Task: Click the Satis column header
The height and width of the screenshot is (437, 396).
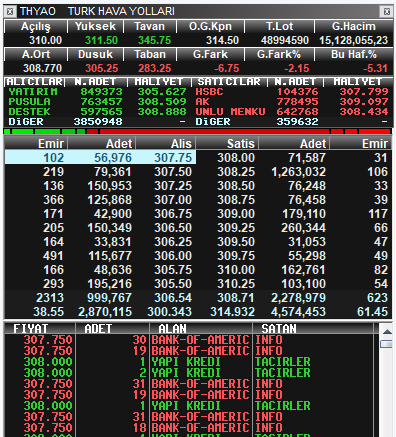Action: tap(227, 144)
